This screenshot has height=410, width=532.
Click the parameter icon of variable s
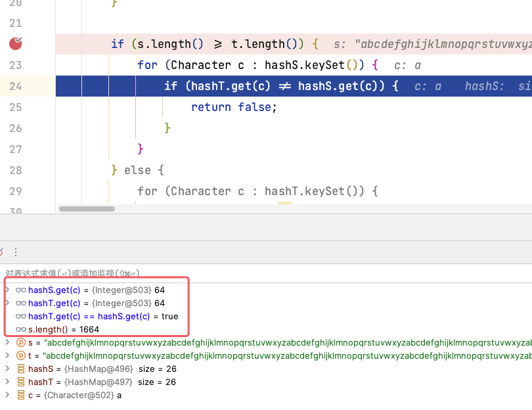point(21,342)
